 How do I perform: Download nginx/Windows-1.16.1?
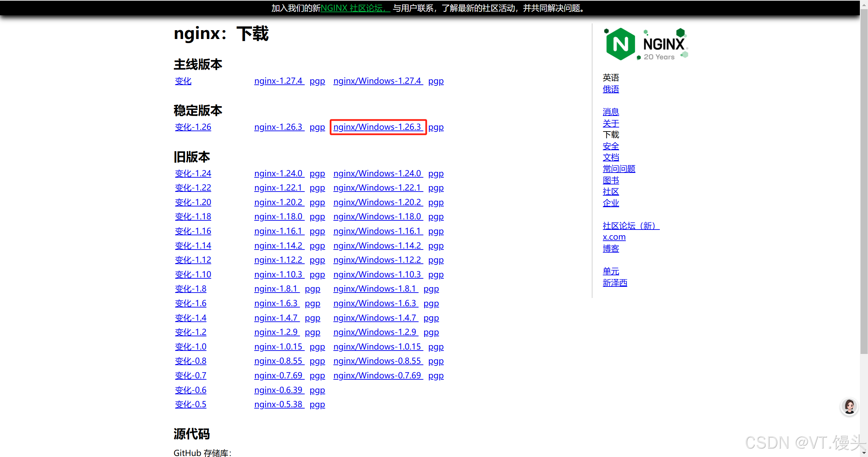point(378,231)
